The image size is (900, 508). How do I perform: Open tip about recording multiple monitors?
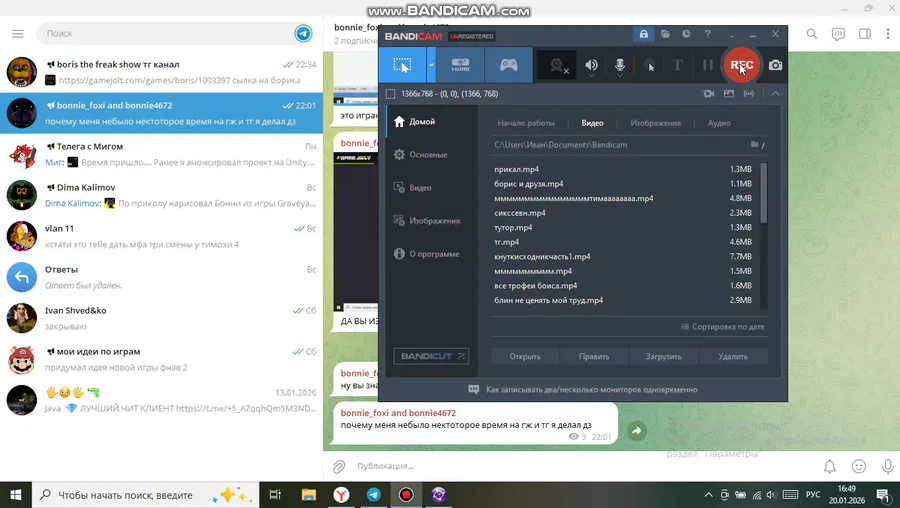tap(583, 390)
